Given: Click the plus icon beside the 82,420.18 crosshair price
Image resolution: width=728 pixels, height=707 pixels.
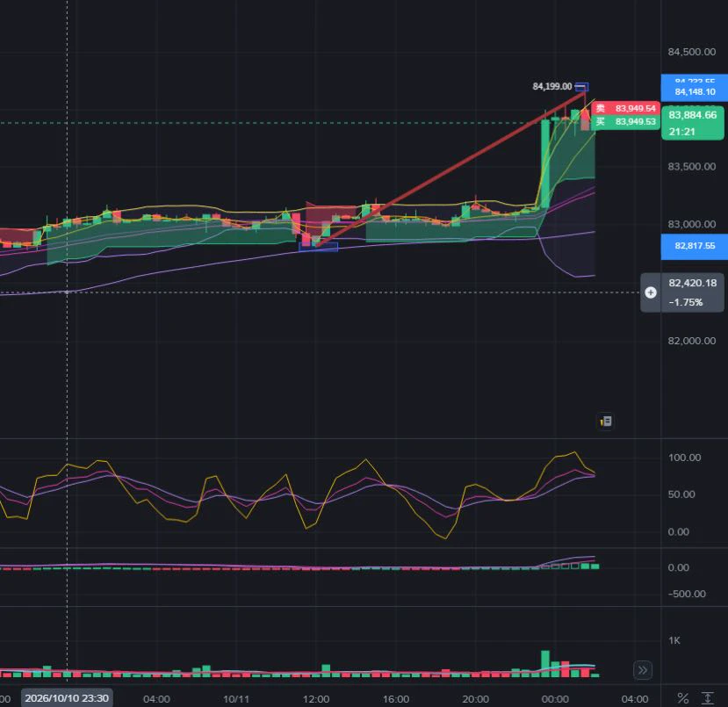Looking at the screenshot, I should point(651,292).
